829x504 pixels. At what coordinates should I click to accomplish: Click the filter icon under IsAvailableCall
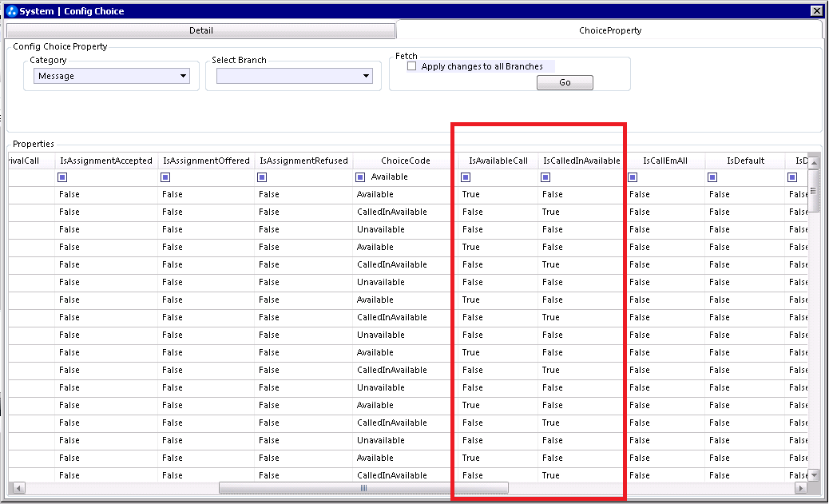tap(466, 177)
